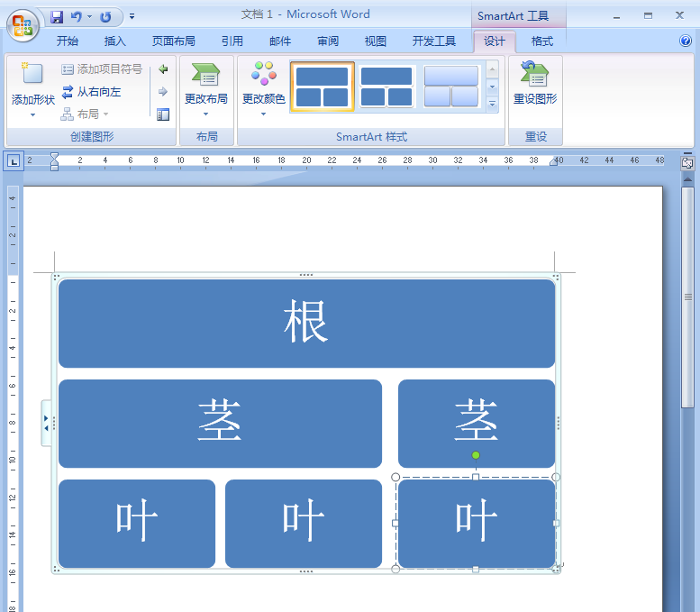This screenshot has width=700, height=612.
Task: Select the wide left 茎 shape
Action: coord(220,424)
